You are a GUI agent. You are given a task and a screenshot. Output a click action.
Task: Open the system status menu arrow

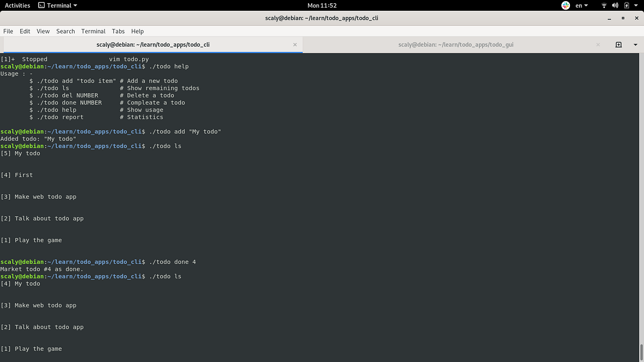[x=636, y=5]
